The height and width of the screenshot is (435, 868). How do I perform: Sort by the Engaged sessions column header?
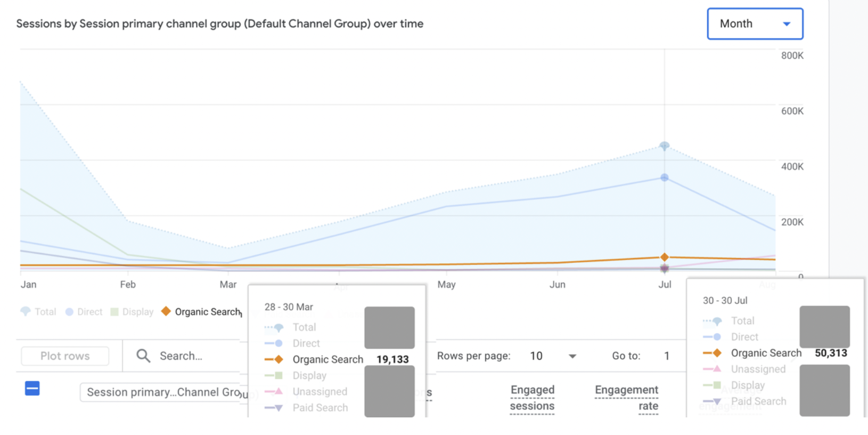point(532,398)
